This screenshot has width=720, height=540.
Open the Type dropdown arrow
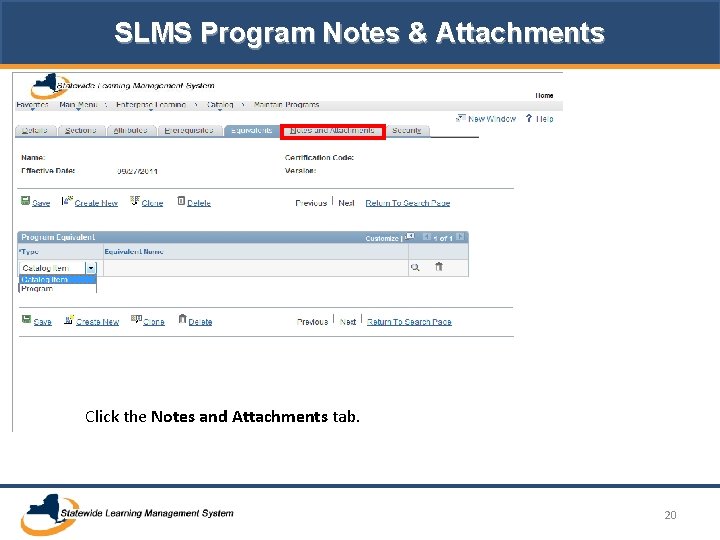point(91,268)
